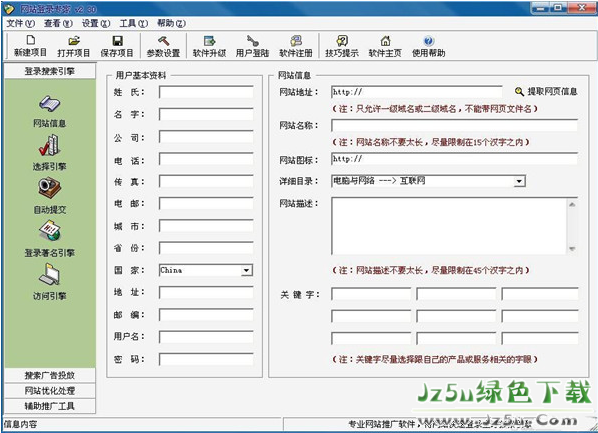Viewport: 598px width, 433px height.
Task: Click the 电话 input field
Action: click(x=206, y=159)
